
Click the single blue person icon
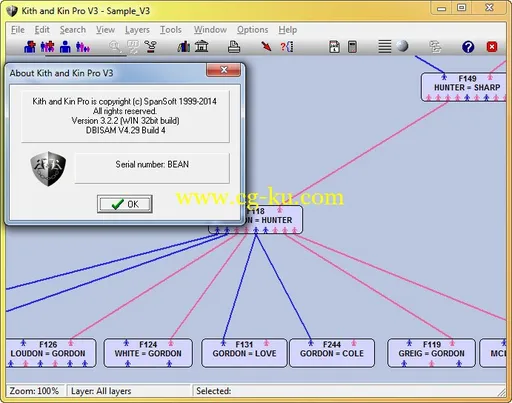pos(65,47)
